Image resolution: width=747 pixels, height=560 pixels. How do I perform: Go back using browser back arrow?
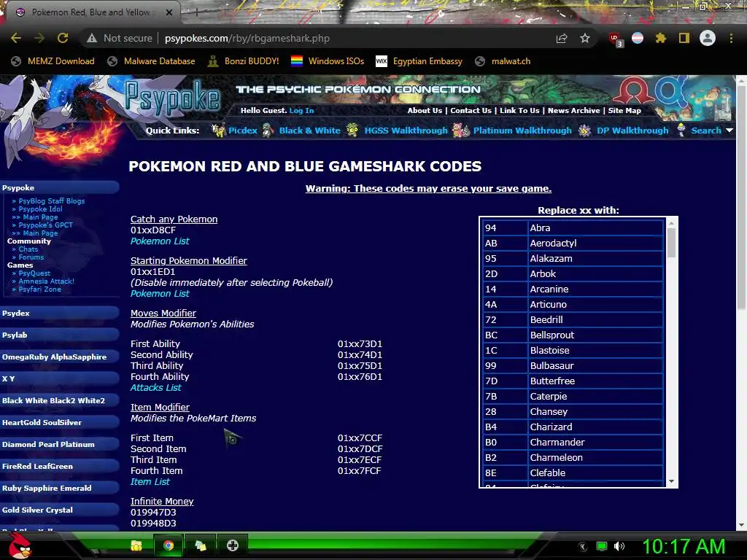click(x=16, y=38)
